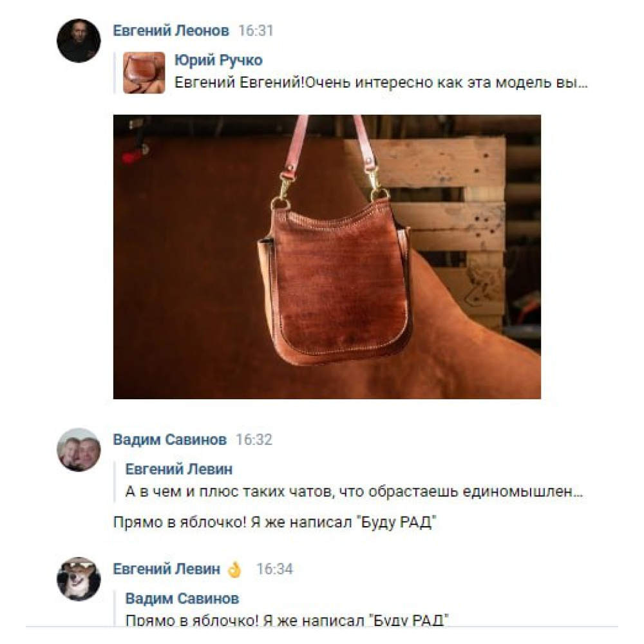This screenshot has width=644, height=644.
Task: Open Евгений Левин quoted author name link
Action: (178, 469)
